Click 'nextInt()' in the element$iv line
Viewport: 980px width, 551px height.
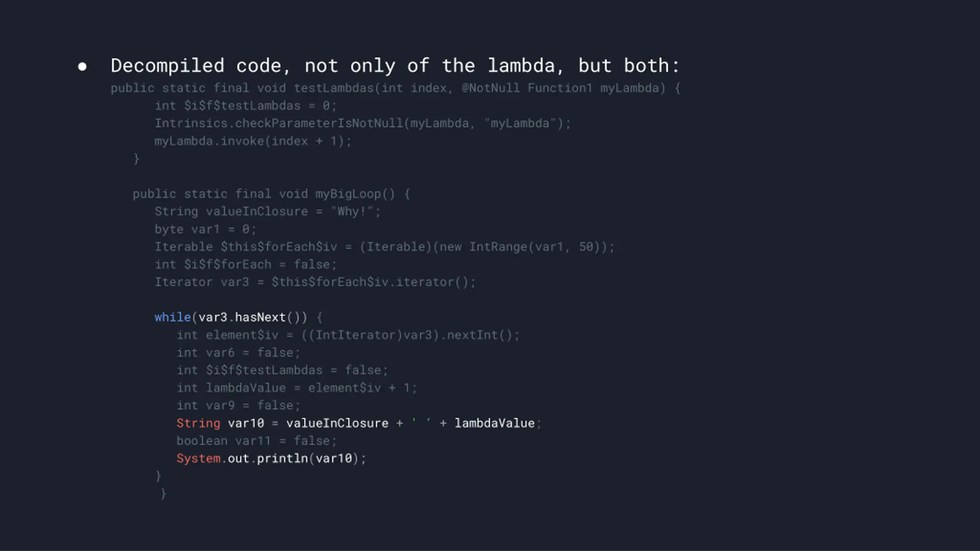click(x=480, y=335)
